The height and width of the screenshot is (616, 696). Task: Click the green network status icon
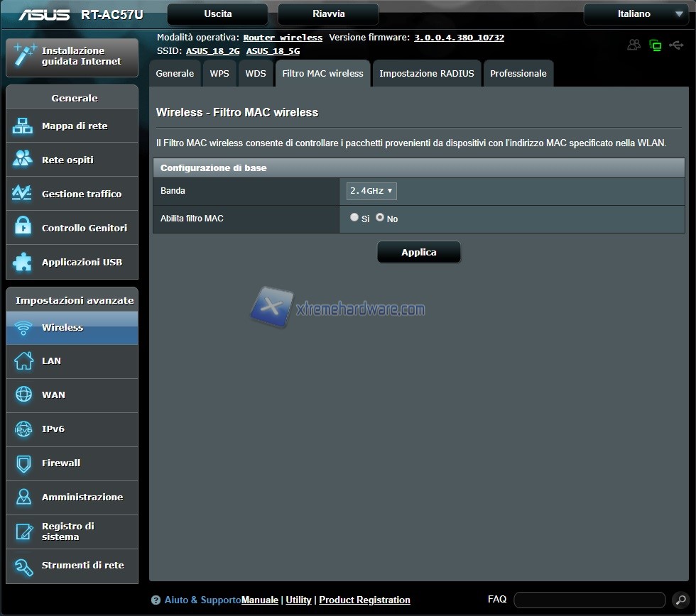655,45
